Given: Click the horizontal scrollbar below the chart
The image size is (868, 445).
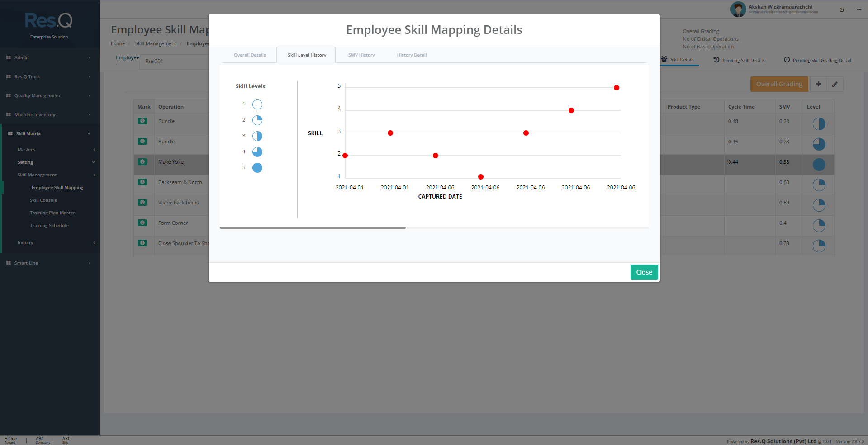Looking at the screenshot, I should (x=312, y=227).
